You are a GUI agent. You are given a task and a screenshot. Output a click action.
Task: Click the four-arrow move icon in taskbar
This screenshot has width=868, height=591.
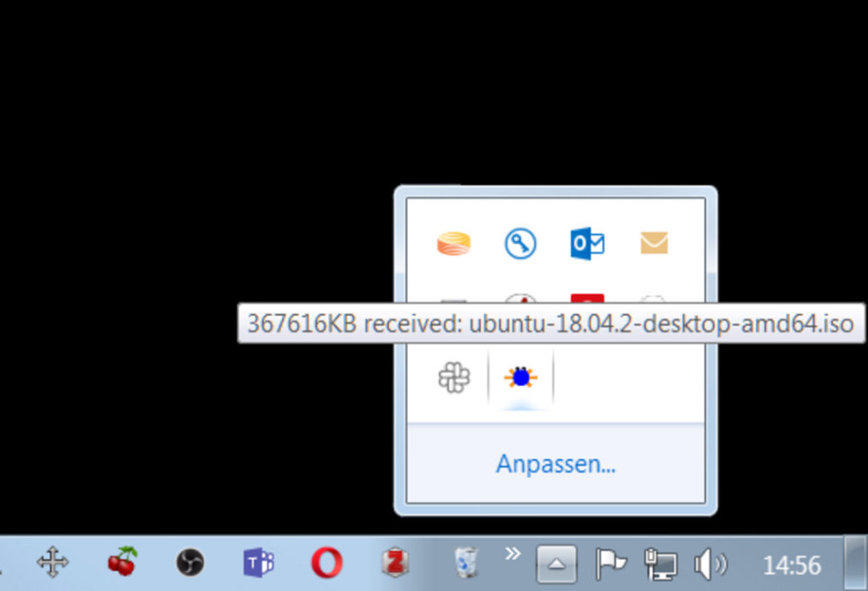pos(52,563)
